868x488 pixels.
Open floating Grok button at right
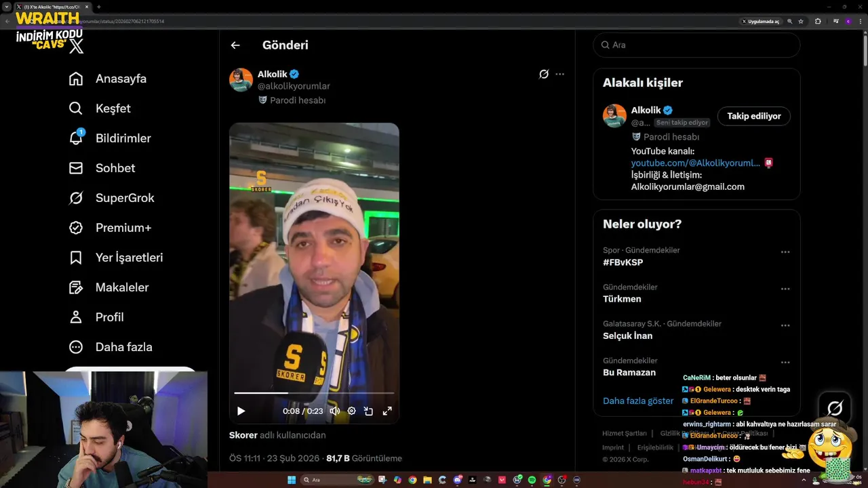835,408
